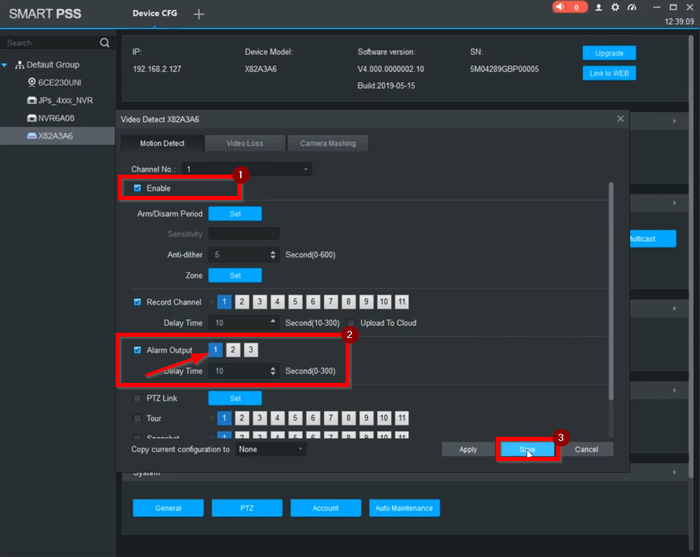Click the General system button
This screenshot has width=700, height=557.
[x=168, y=508]
